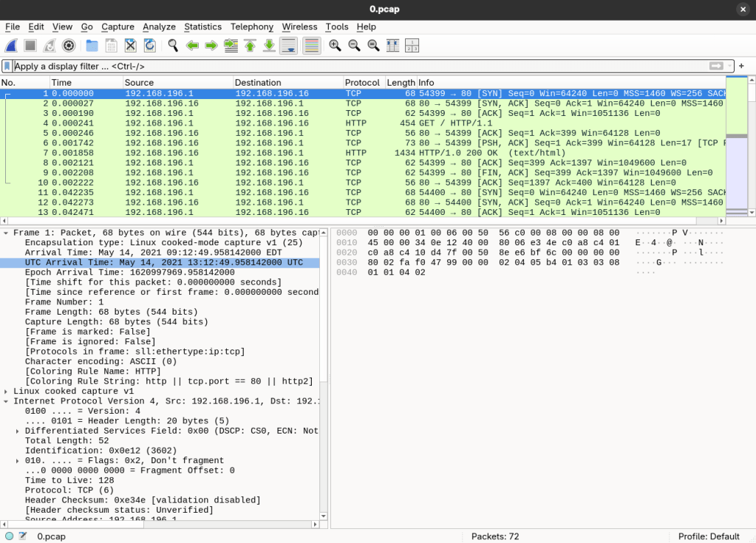Expand the Differentiated Services Field entry
The width and height of the screenshot is (756, 543).
(x=18, y=431)
